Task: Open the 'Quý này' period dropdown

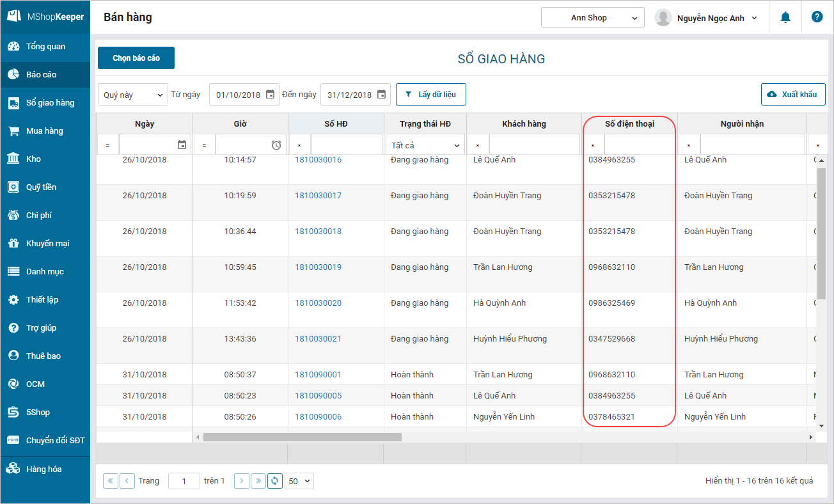Action: tap(133, 95)
